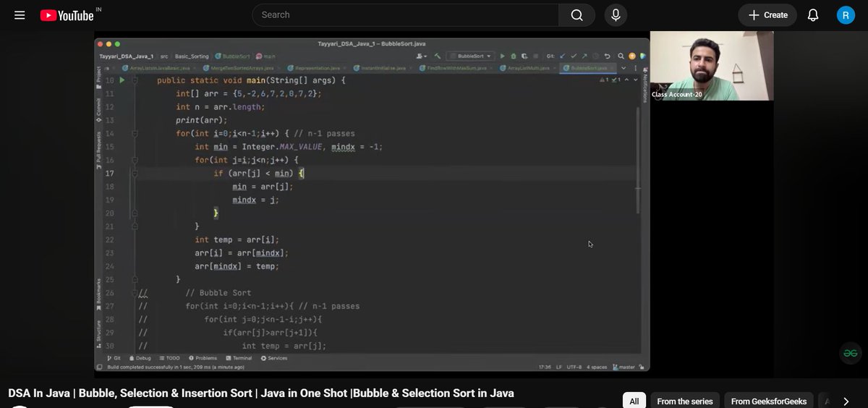The width and height of the screenshot is (868, 408).
Task: Select From the series chip
Action: tap(685, 401)
